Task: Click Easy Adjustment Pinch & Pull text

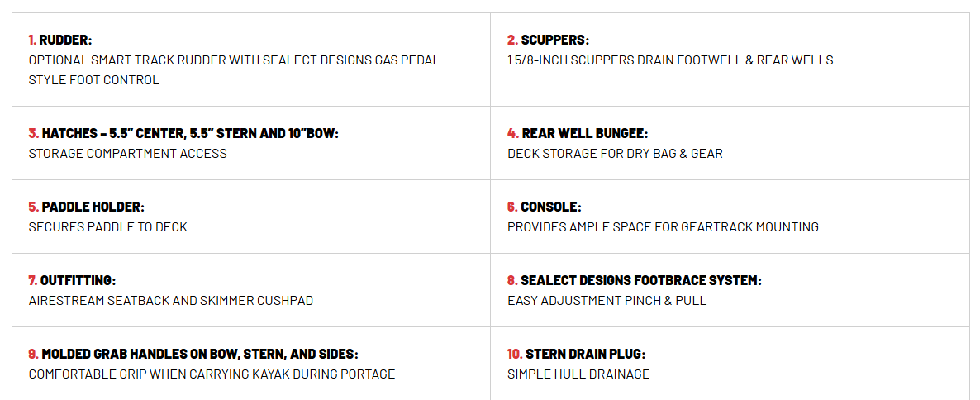Action: (607, 301)
